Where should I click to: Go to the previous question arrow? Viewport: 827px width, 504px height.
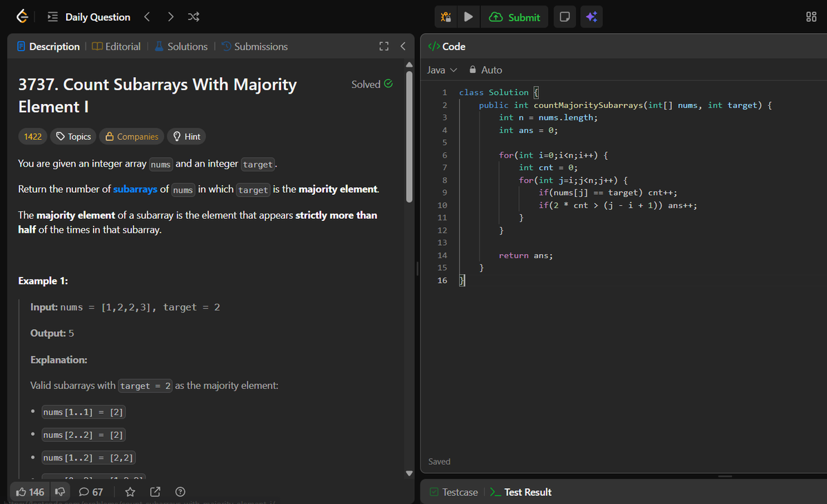click(x=146, y=17)
